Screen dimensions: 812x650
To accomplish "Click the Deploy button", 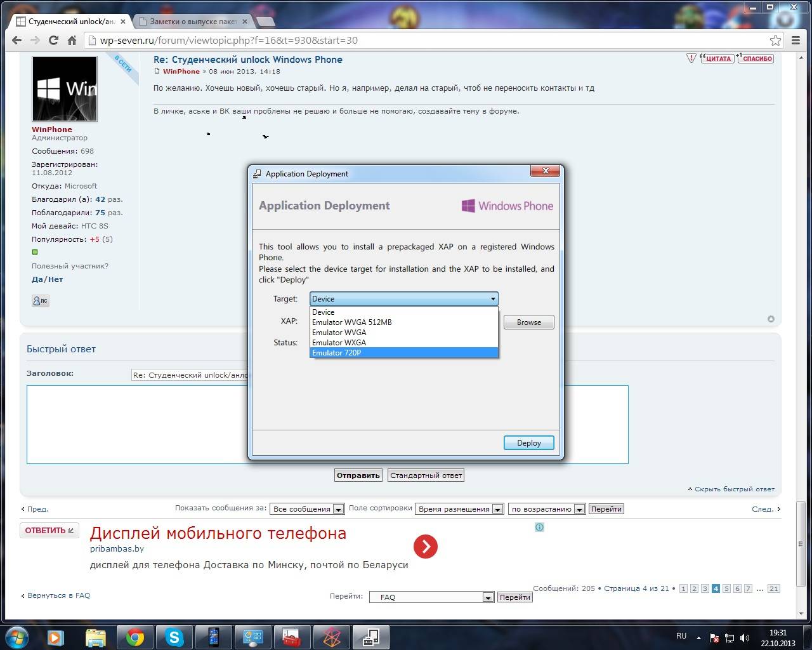I will point(529,442).
